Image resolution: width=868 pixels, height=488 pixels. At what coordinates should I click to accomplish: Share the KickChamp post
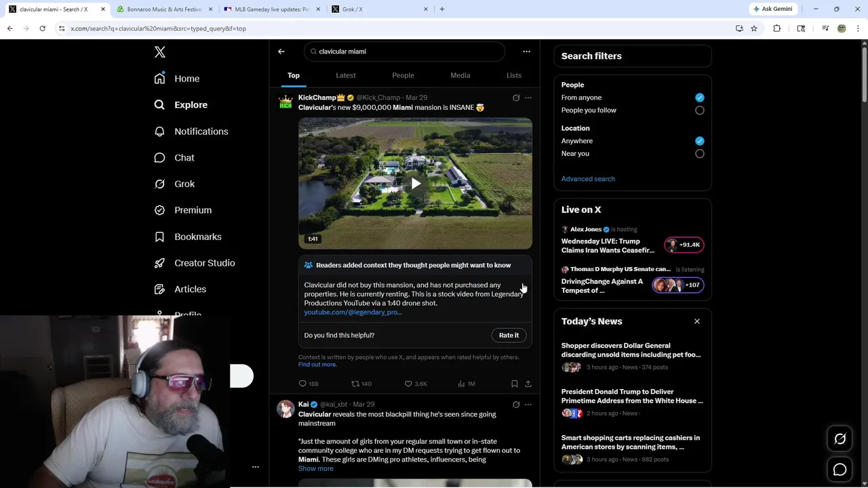(528, 384)
